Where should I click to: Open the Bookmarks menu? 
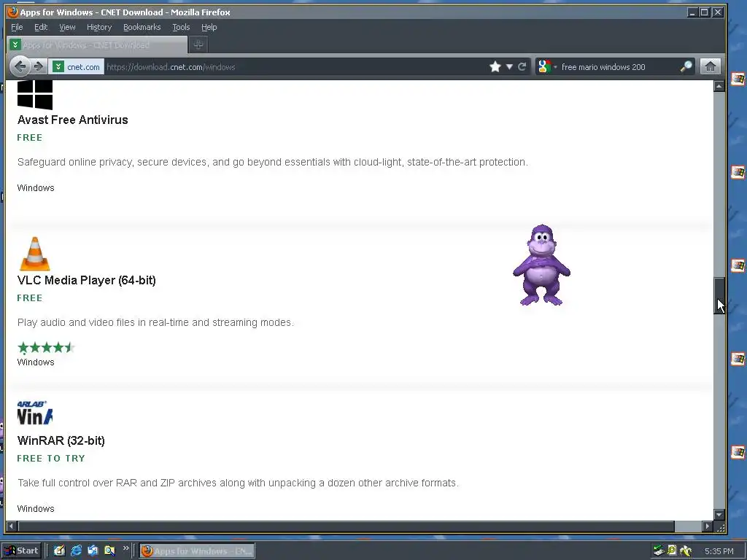pos(142,27)
